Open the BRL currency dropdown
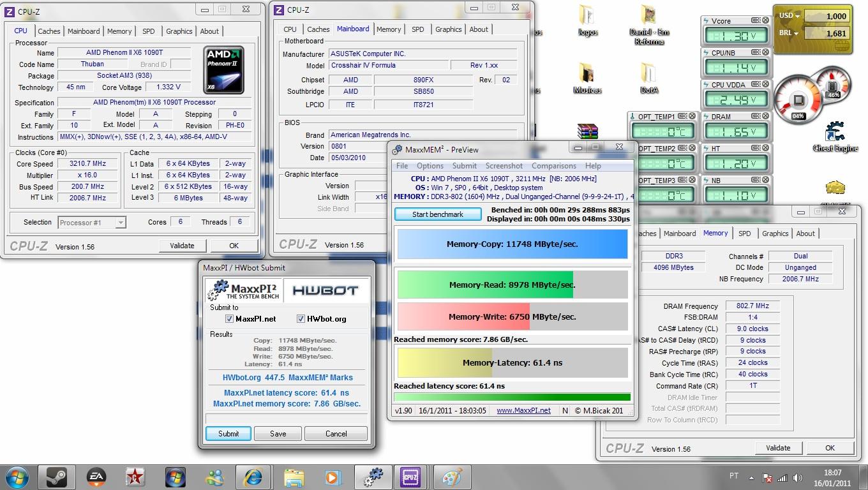This screenshot has width=868, height=490. (x=789, y=33)
